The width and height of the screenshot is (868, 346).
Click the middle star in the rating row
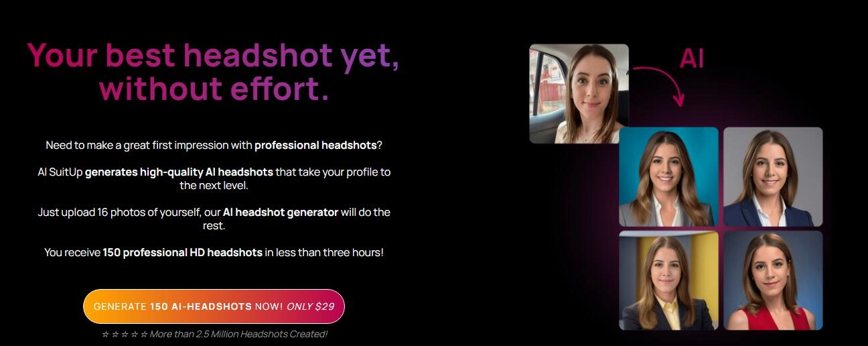[125, 334]
